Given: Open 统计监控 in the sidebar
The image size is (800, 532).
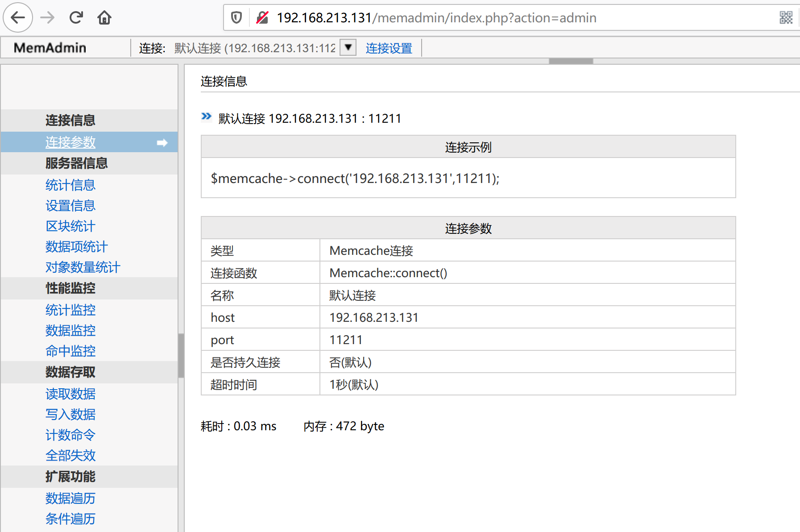Looking at the screenshot, I should 70,310.
